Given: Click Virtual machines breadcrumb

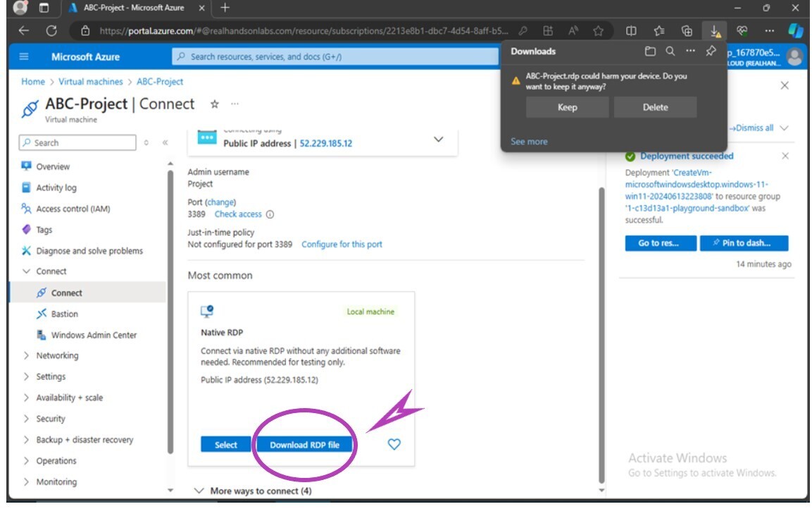Looking at the screenshot, I should (x=91, y=82).
